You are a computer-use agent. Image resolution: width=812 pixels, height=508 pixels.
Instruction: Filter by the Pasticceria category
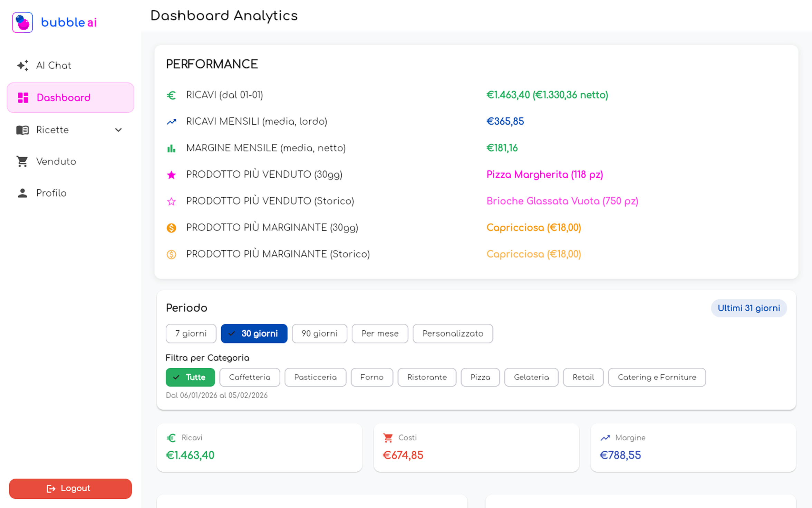[x=315, y=377]
